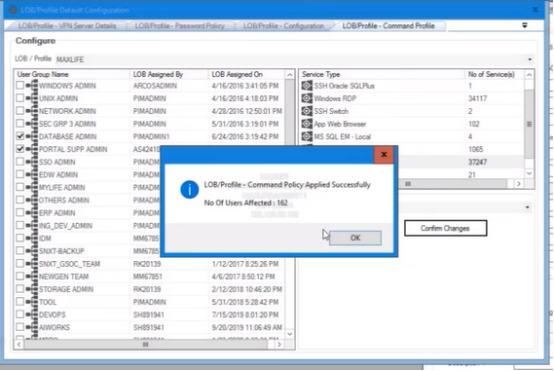This screenshot has width=554, height=371.
Task: Click the TOOL group icon
Action: click(32, 302)
